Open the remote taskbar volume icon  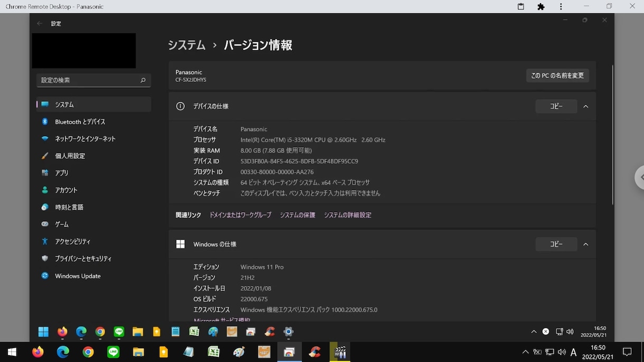coord(570,332)
